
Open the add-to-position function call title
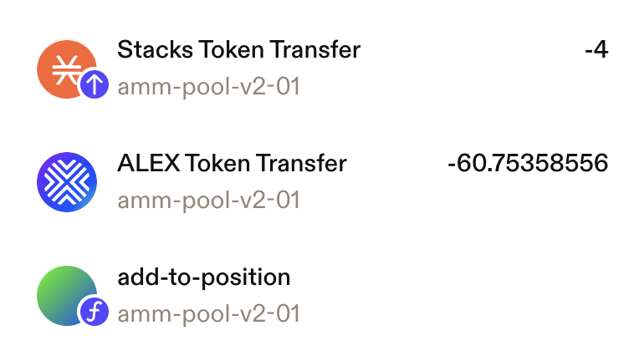tap(204, 277)
